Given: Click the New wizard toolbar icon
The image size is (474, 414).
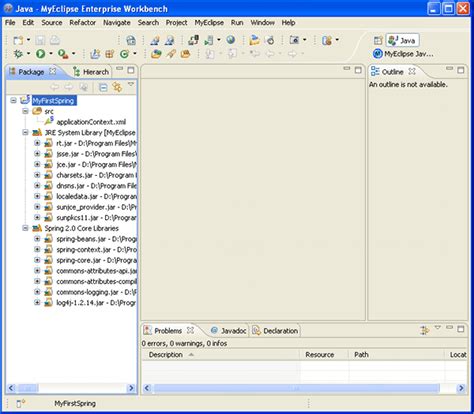Looking at the screenshot, I should [x=18, y=40].
